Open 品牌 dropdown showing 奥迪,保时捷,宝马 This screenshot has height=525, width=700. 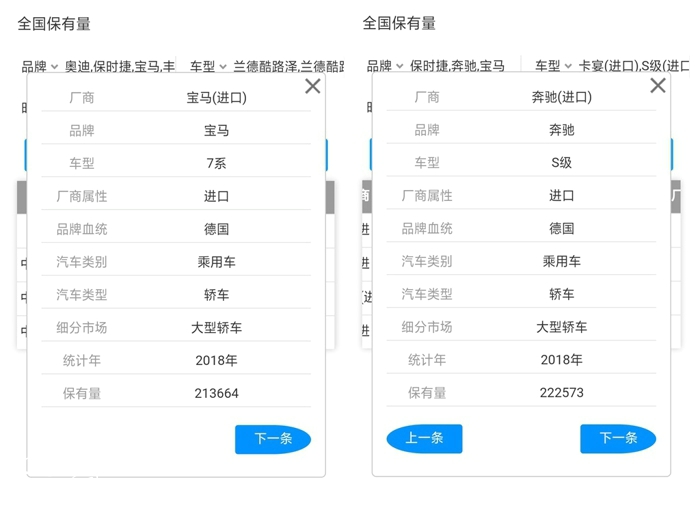point(98,67)
